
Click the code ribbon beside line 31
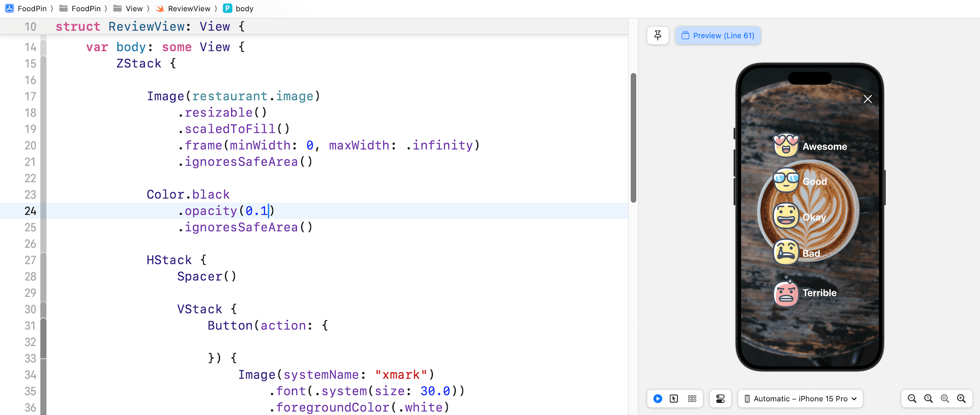[x=44, y=326]
